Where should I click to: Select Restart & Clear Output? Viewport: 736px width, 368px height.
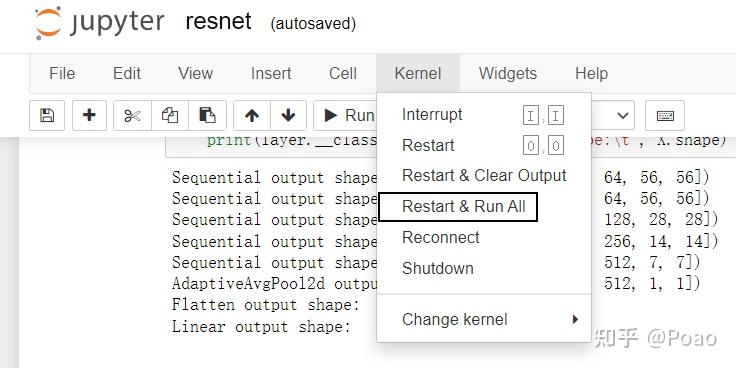[484, 176]
